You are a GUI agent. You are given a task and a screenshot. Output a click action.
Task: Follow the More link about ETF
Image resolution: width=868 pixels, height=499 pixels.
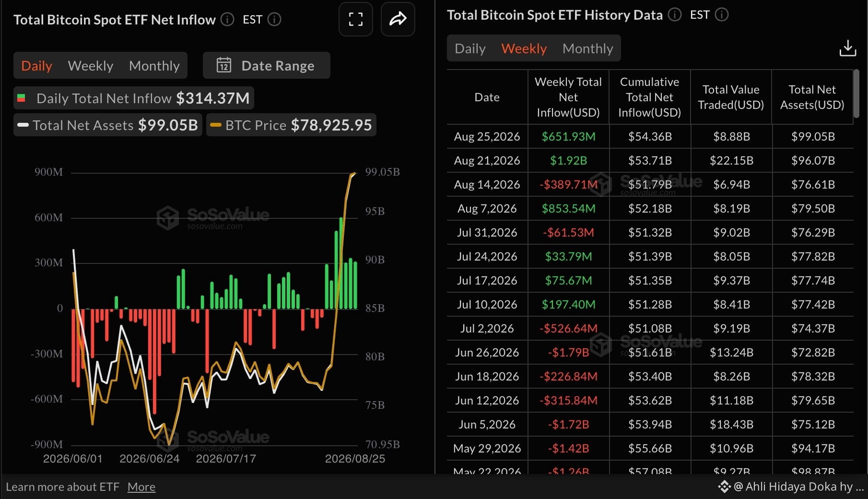click(141, 487)
